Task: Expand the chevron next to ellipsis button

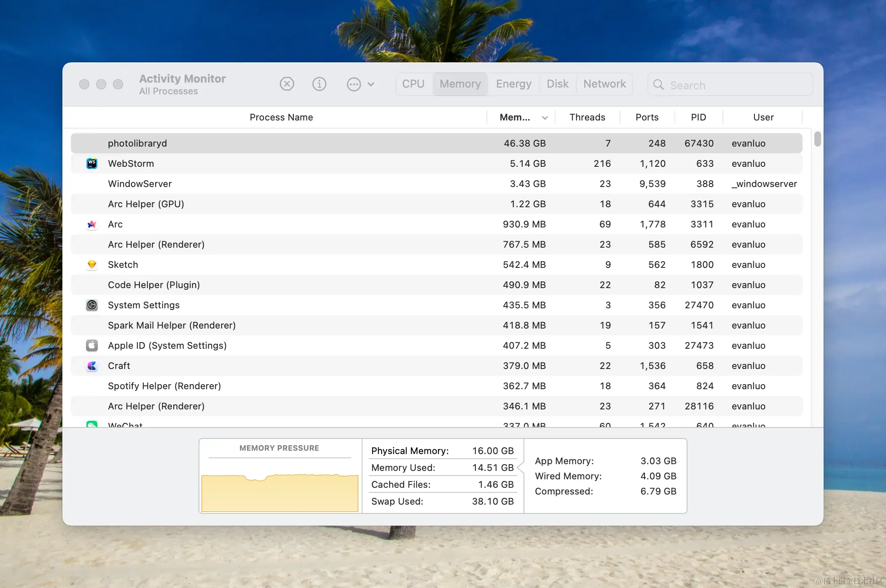Action: click(371, 84)
